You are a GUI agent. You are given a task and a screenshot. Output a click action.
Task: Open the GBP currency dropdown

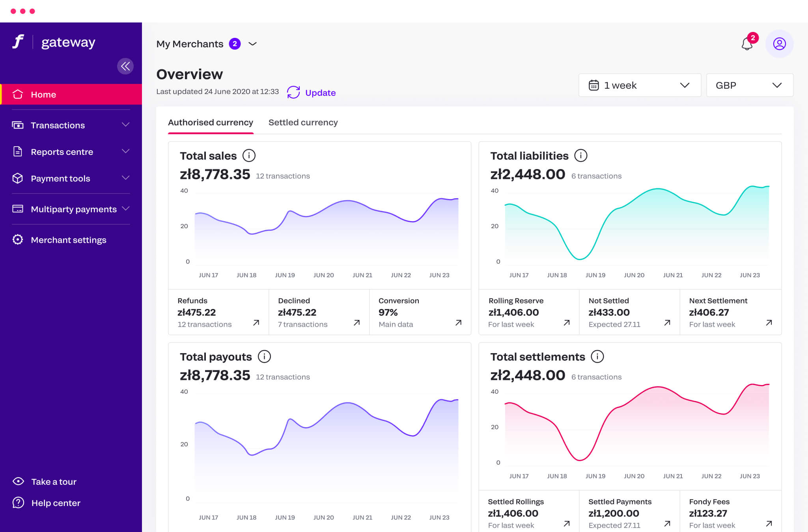pos(749,85)
